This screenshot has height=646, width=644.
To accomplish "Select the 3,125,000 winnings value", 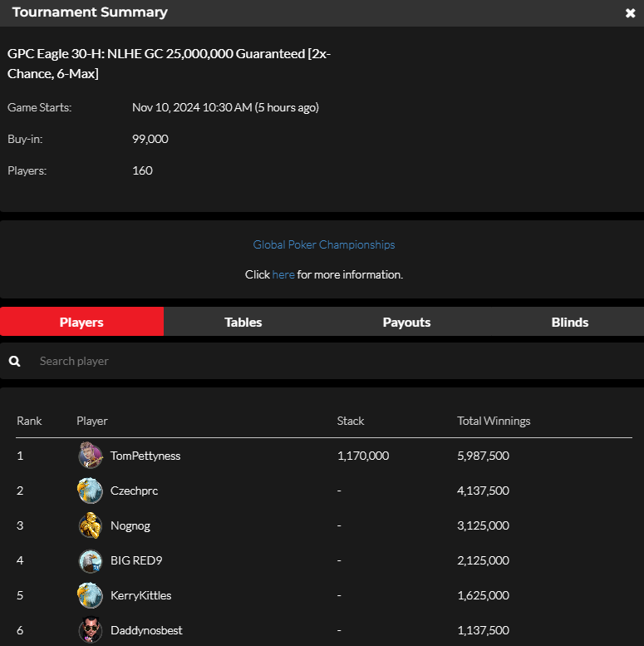I will click(x=483, y=525).
